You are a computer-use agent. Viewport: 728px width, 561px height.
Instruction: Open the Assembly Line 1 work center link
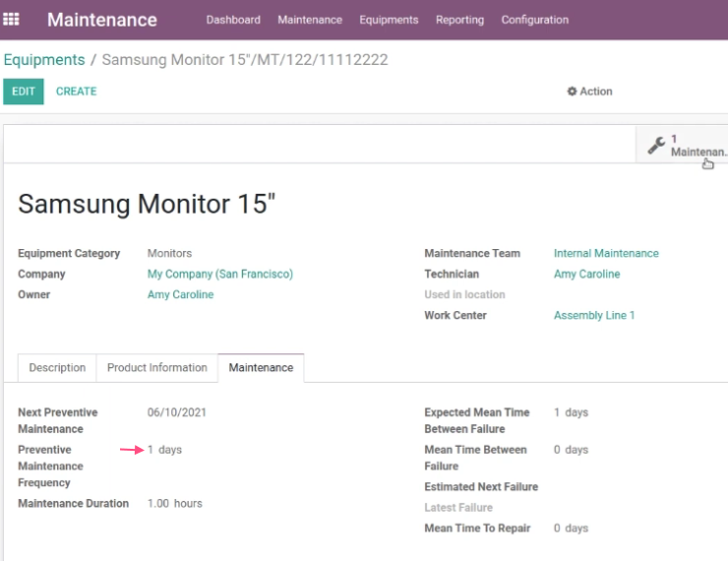pyautogui.click(x=594, y=315)
